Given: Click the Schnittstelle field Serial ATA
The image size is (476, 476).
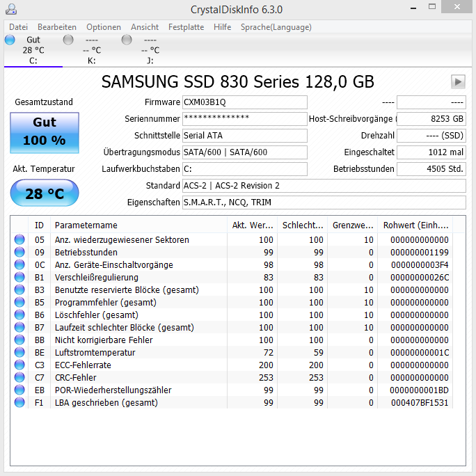Looking at the screenshot, I should pos(245,136).
